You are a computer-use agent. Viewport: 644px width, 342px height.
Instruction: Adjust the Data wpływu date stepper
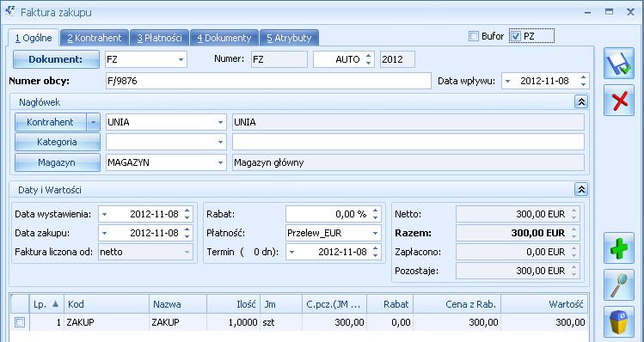[584, 82]
